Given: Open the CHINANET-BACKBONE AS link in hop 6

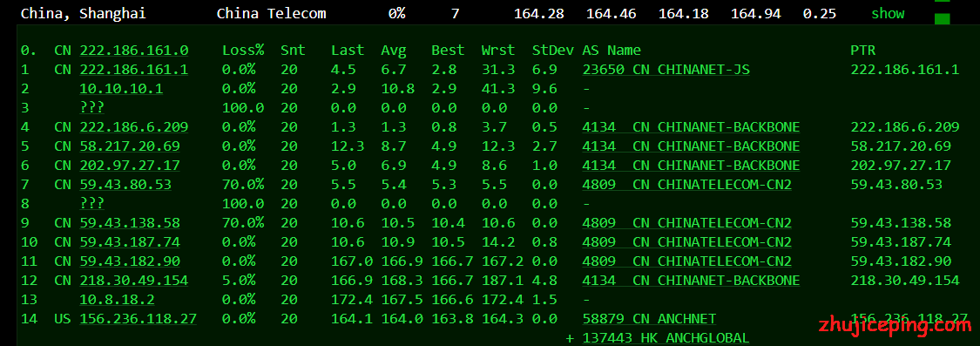Looking at the screenshot, I should [691, 166].
